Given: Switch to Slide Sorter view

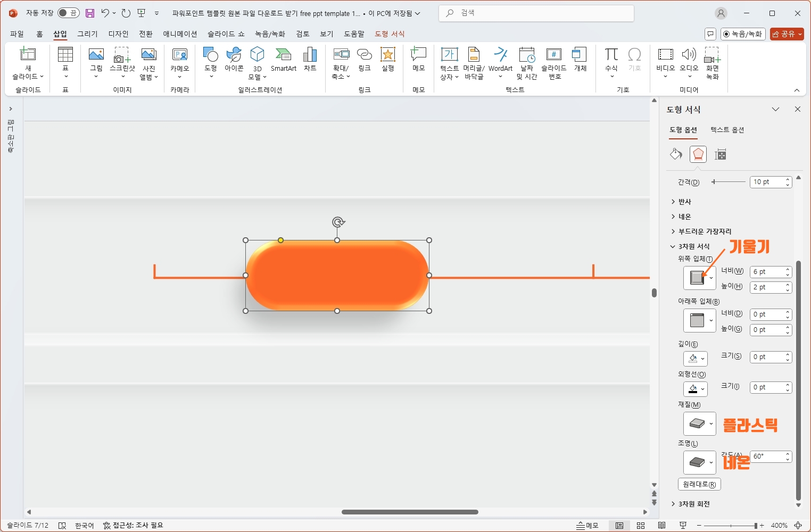Looking at the screenshot, I should pos(641,526).
